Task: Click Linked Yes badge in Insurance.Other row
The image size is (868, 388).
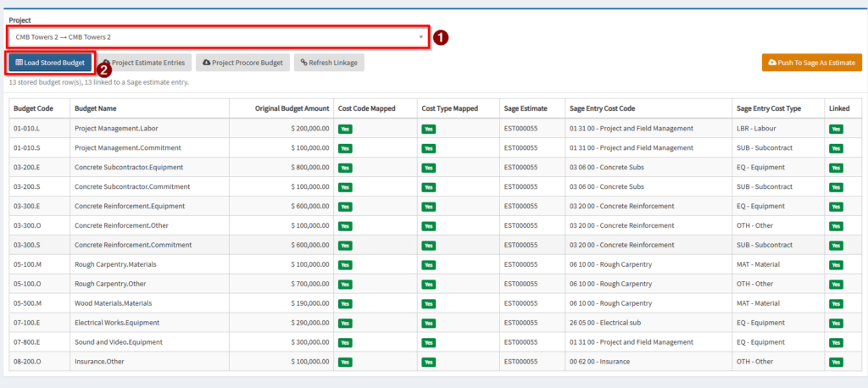Action: tap(836, 362)
